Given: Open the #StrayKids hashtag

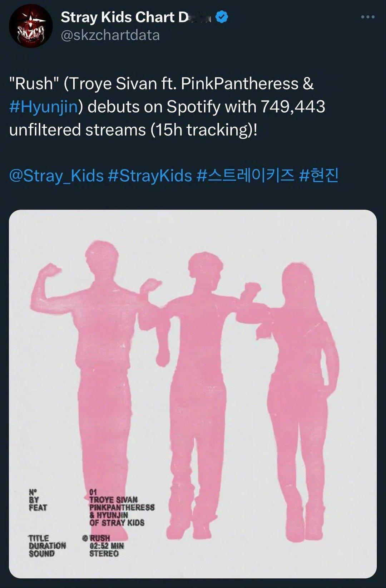Looking at the screenshot, I should [x=150, y=176].
